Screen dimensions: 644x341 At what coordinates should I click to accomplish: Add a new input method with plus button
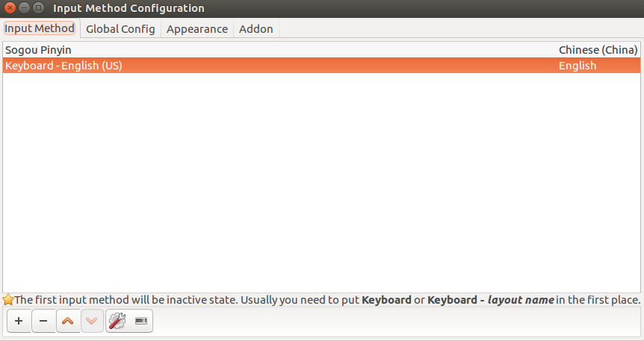point(19,321)
